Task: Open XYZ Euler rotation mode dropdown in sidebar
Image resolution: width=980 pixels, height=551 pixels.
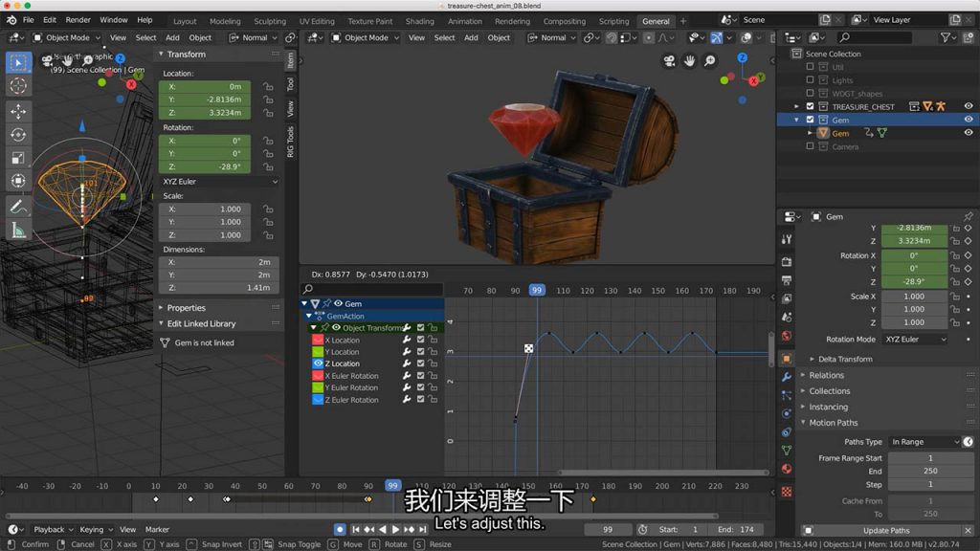Action: (219, 181)
